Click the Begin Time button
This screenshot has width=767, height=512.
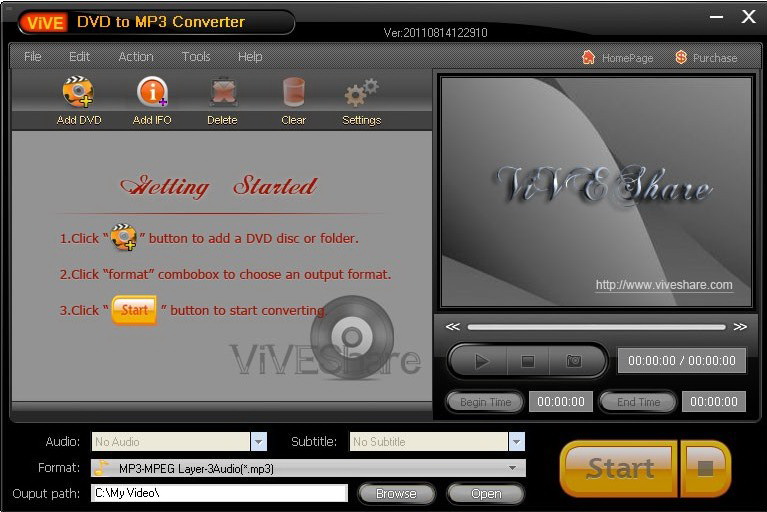tap(485, 402)
